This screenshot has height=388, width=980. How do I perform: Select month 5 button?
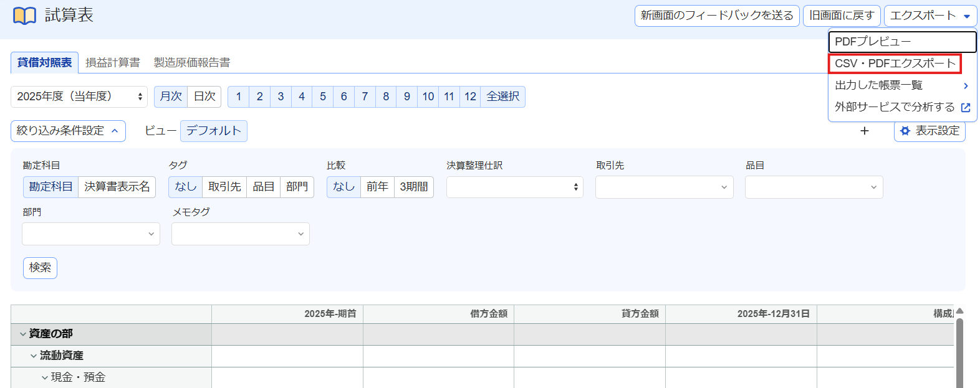(323, 97)
